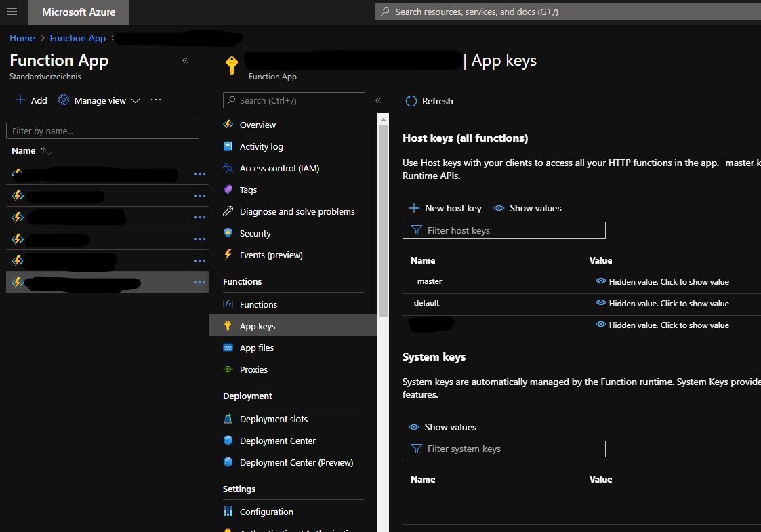This screenshot has height=532, width=761.
Task: Click the Refresh button label
Action: coord(437,101)
